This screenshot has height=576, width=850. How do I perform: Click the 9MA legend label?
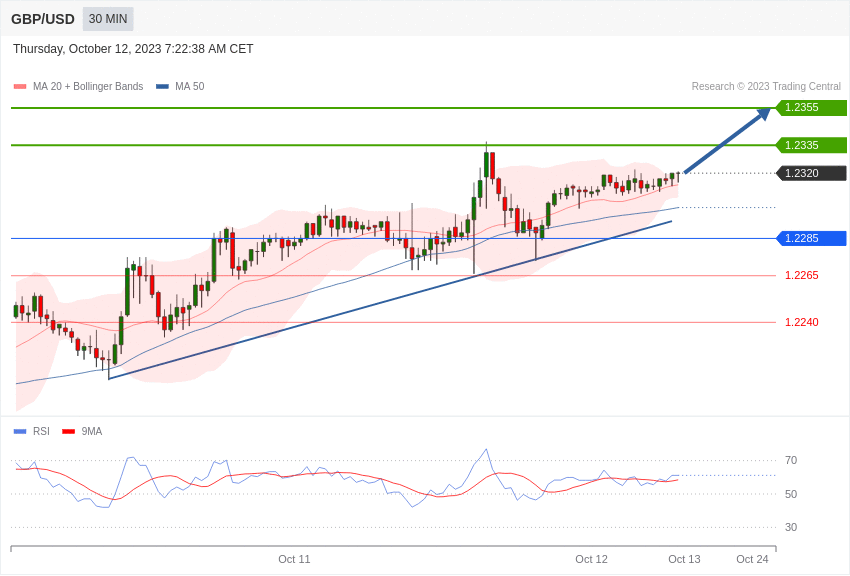click(92, 431)
